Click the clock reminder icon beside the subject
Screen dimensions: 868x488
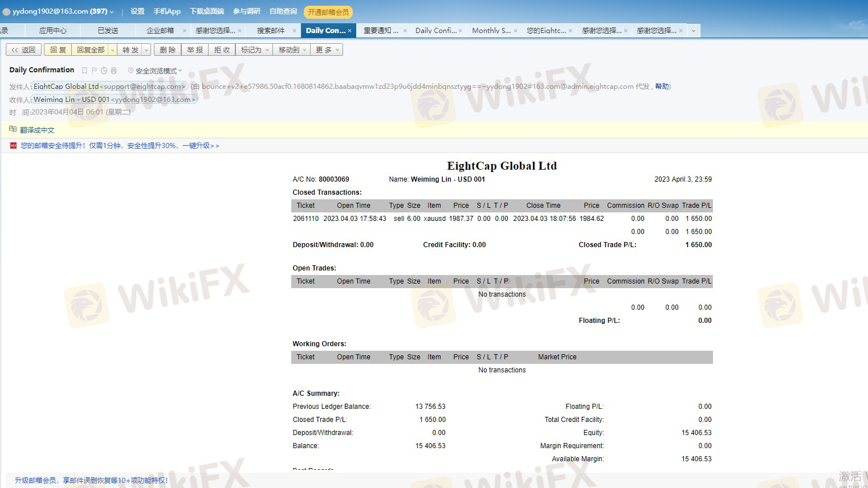point(104,71)
